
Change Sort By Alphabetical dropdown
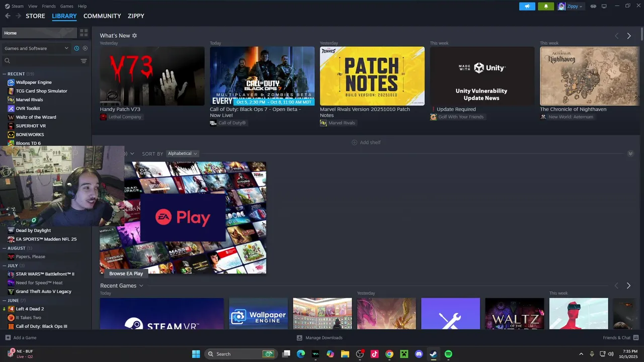(182, 153)
